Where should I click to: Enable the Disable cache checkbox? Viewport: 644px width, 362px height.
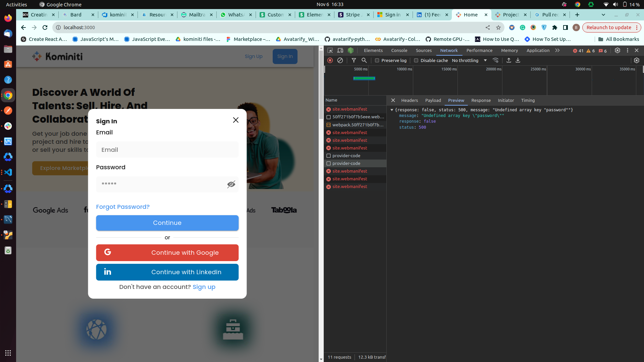tap(416, 61)
